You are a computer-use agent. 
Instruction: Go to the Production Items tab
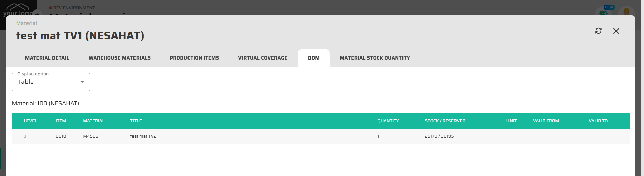(x=194, y=58)
